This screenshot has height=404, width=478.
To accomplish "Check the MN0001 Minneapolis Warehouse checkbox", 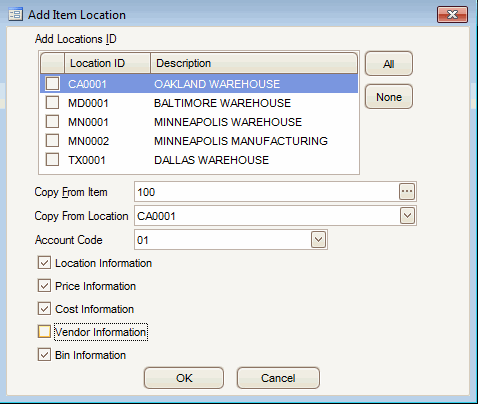I will pyautogui.click(x=52, y=121).
